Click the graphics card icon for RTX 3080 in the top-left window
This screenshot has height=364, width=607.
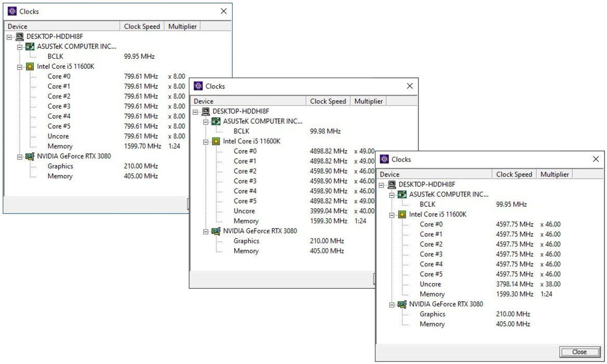pyautogui.click(x=30, y=156)
